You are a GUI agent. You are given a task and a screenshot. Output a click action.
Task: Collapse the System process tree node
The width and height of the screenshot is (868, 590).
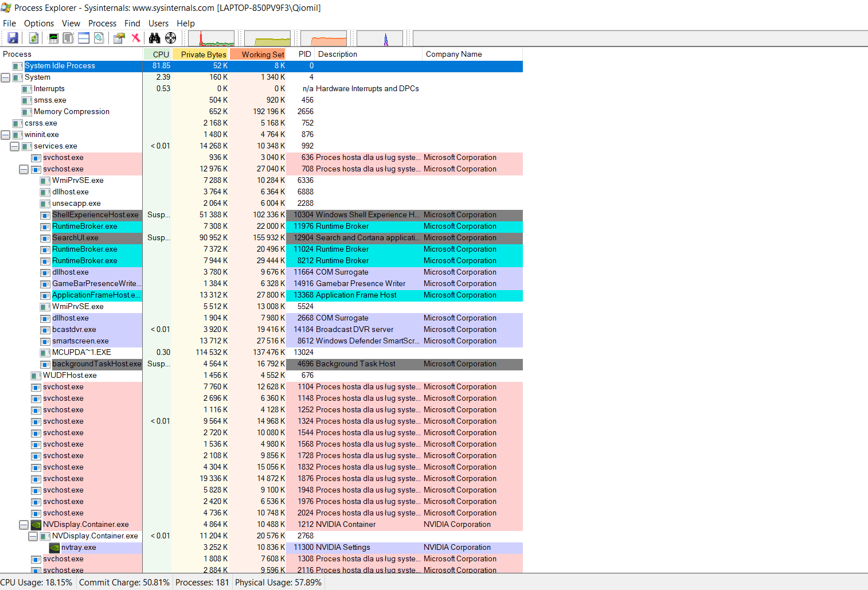tap(6, 77)
